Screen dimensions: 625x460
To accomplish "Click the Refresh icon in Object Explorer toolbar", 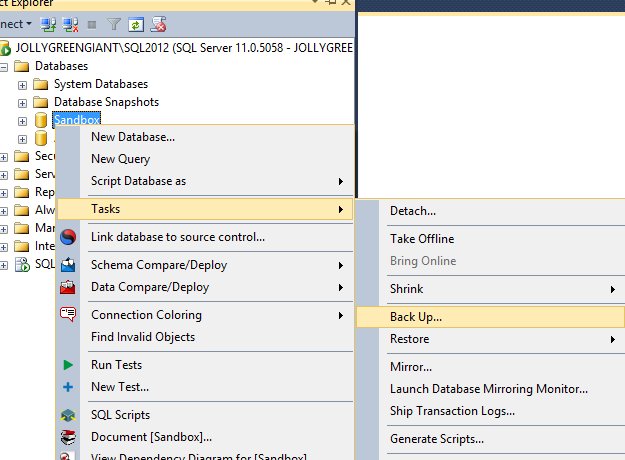I will pyautogui.click(x=135, y=22).
